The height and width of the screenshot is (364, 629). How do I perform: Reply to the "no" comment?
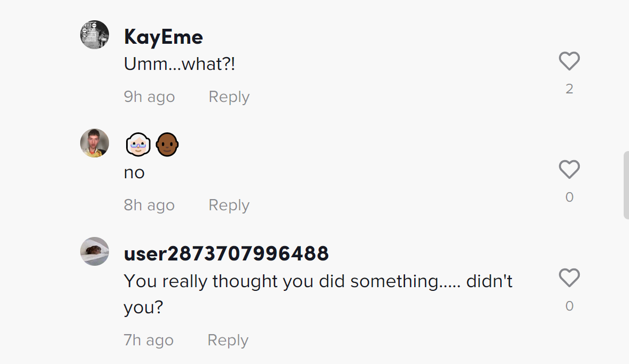pyautogui.click(x=229, y=205)
